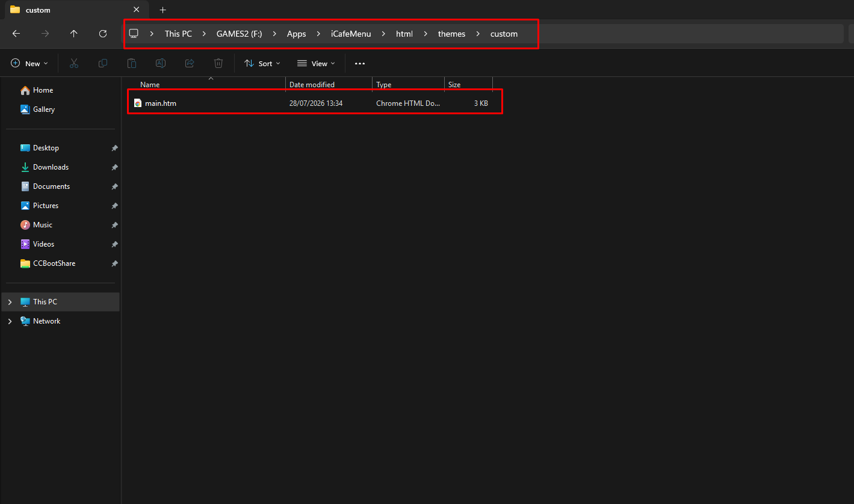Click the Cut scissors icon

pyautogui.click(x=74, y=63)
